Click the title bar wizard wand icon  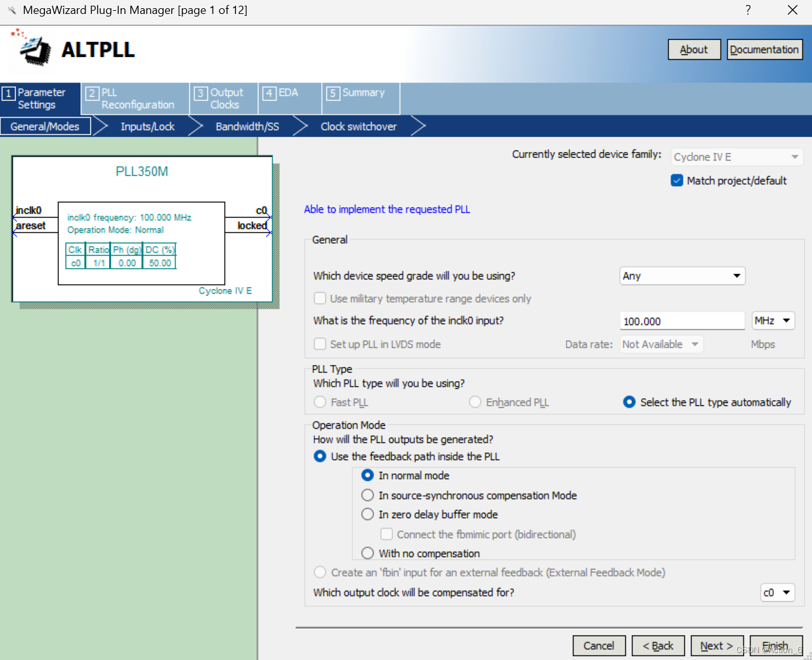[x=11, y=10]
